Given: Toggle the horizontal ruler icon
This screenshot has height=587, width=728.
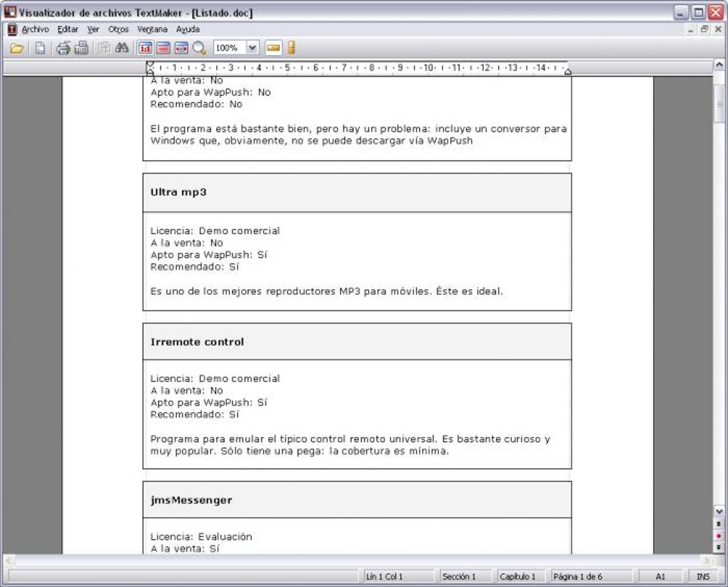Looking at the screenshot, I should 273,48.
